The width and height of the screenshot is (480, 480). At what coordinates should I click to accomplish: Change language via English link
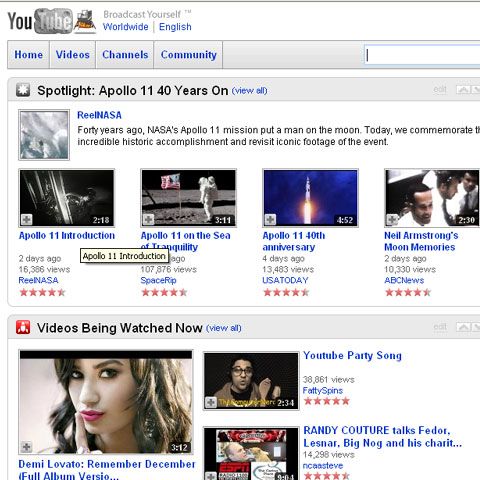pyautogui.click(x=175, y=27)
